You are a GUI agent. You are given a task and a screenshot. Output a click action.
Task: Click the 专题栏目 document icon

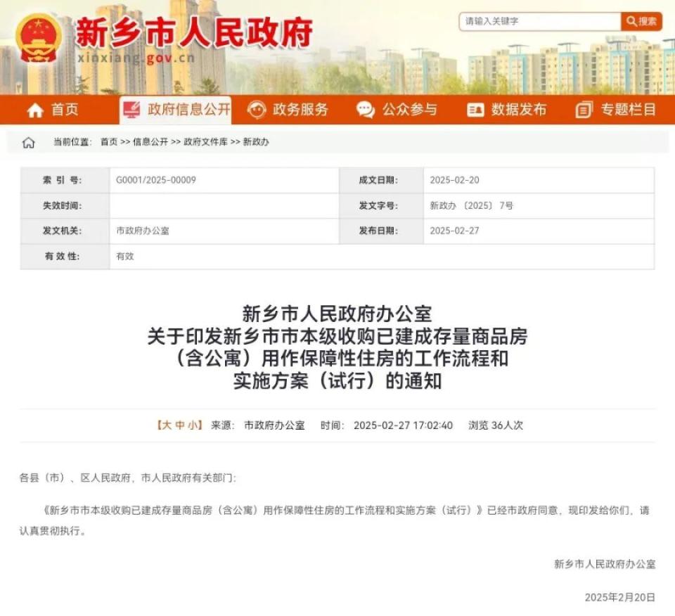pyautogui.click(x=584, y=110)
